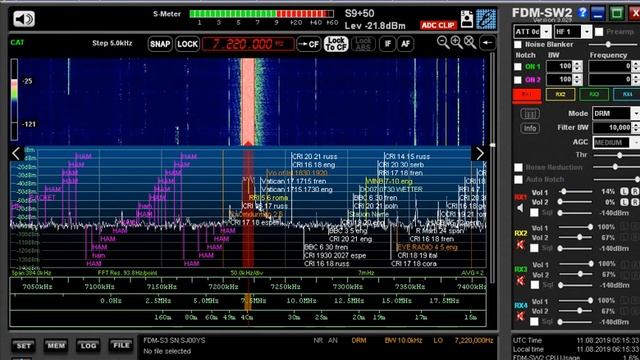The width and height of the screenshot is (640, 360).
Task: Select the green RX3 receiver tab
Action: pos(594,94)
